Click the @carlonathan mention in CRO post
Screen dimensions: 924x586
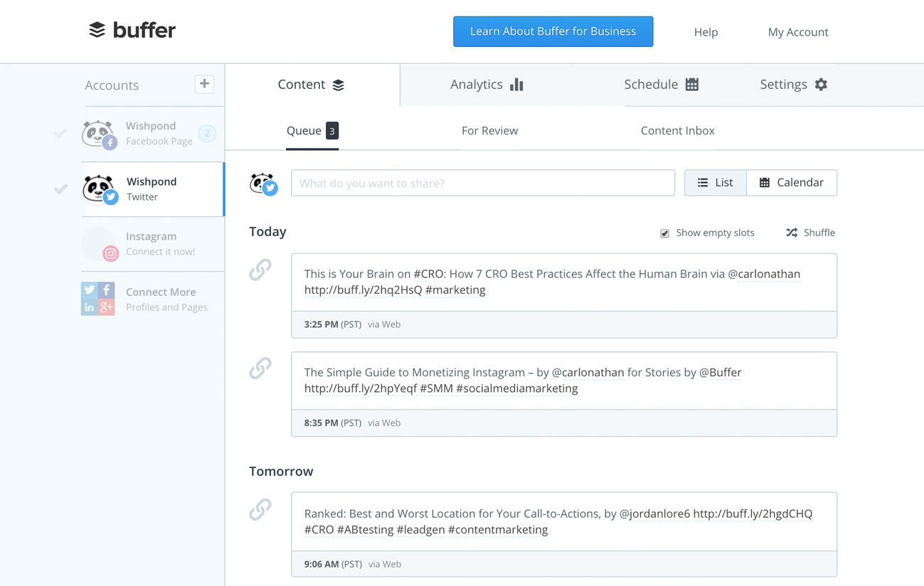click(x=764, y=274)
